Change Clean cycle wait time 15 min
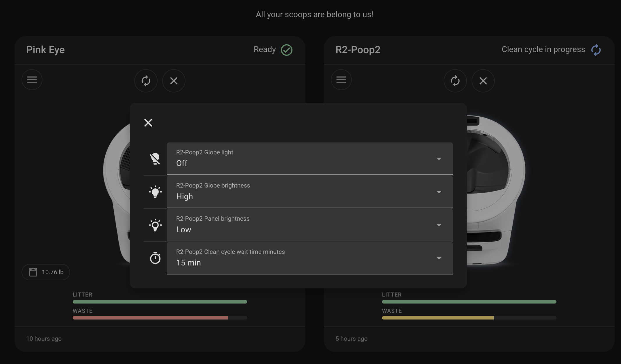 pyautogui.click(x=310, y=258)
